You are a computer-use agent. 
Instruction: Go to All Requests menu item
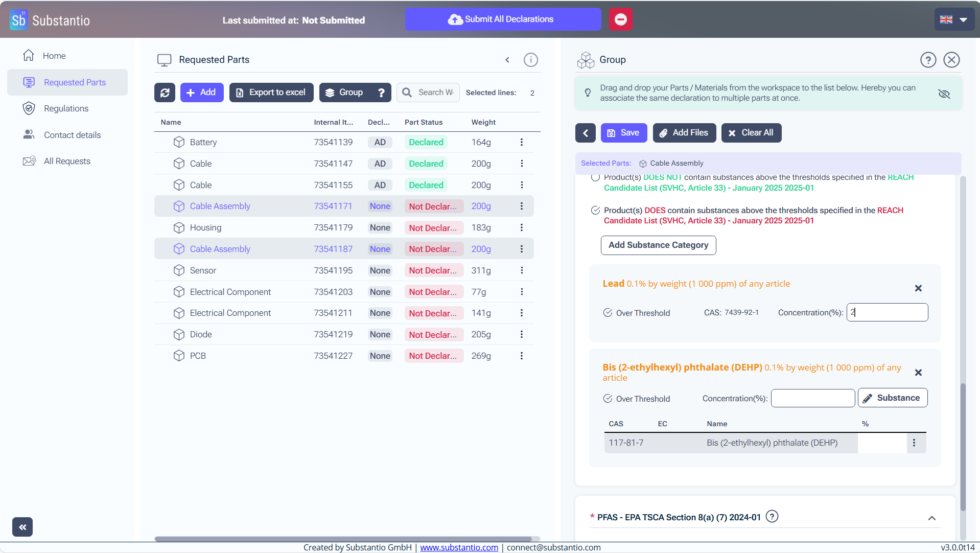[x=67, y=161]
